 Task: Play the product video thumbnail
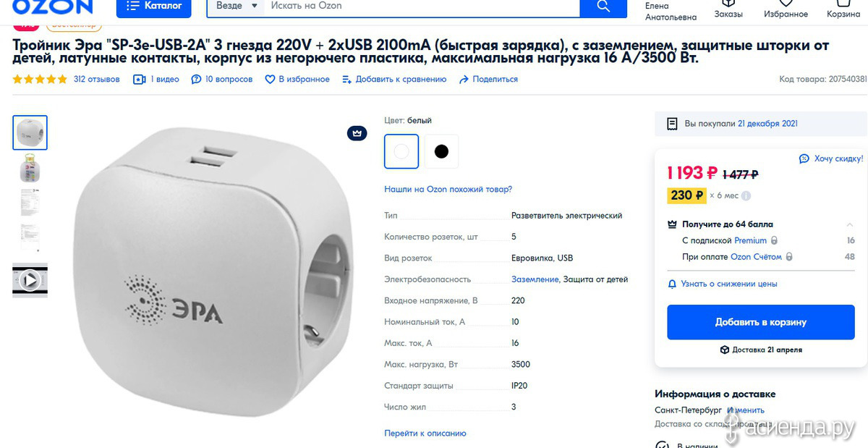[x=30, y=280]
